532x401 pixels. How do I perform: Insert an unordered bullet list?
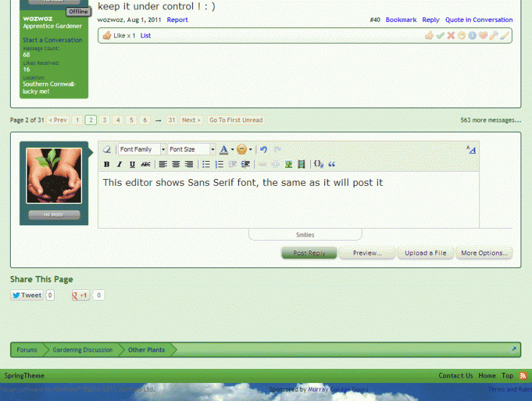click(x=206, y=164)
